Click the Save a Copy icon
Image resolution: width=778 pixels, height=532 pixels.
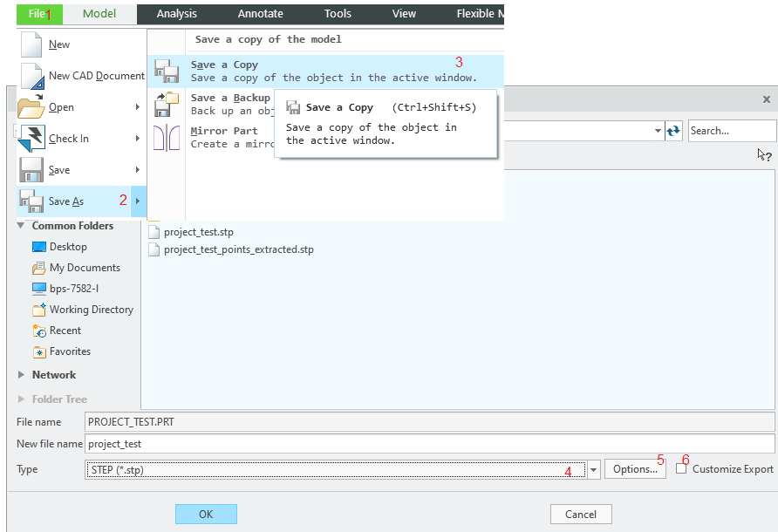[x=165, y=70]
